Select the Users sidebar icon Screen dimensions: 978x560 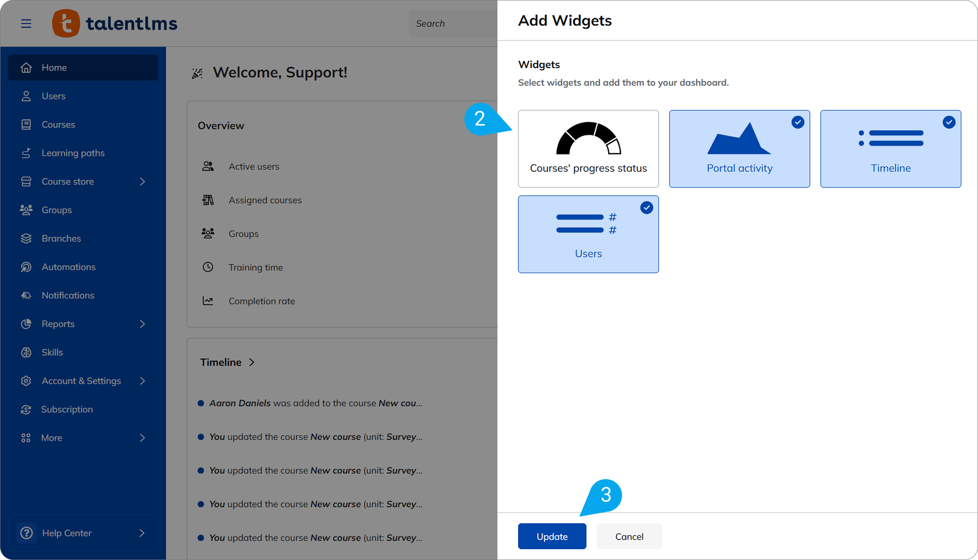[x=26, y=96]
